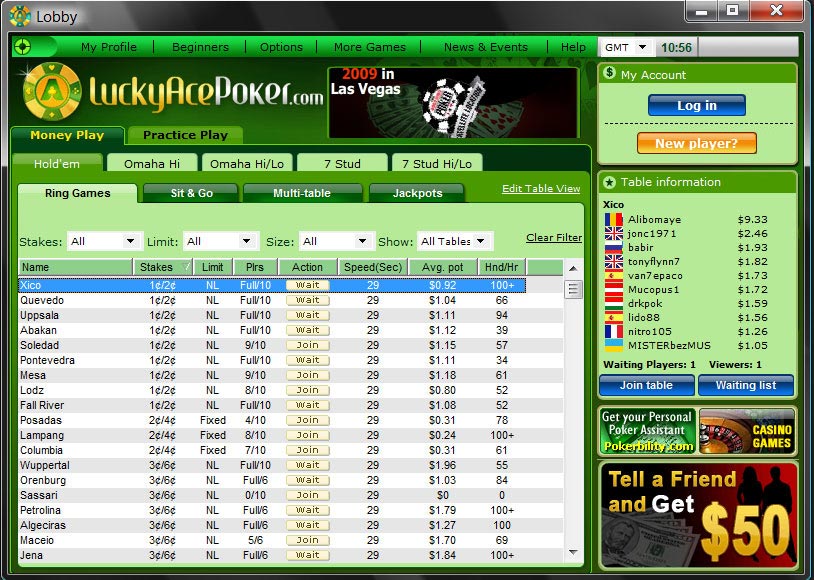Click the Wait button for Quevedo table

307,300
